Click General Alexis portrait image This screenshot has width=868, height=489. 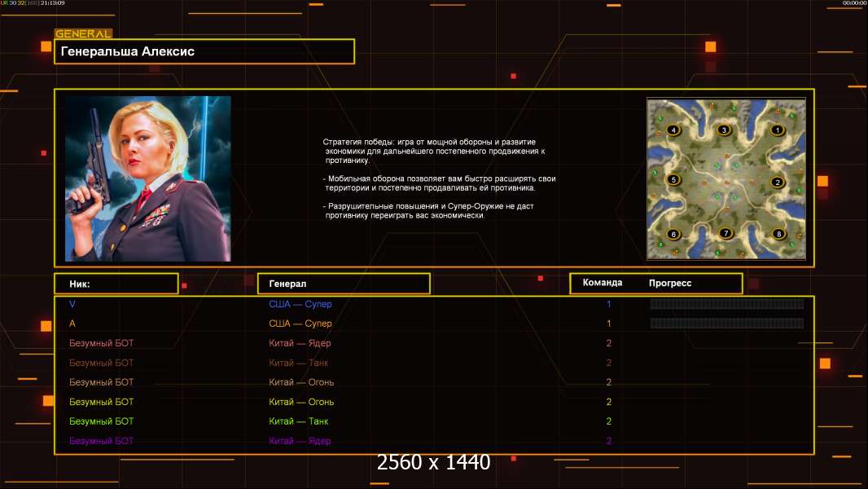click(x=148, y=178)
